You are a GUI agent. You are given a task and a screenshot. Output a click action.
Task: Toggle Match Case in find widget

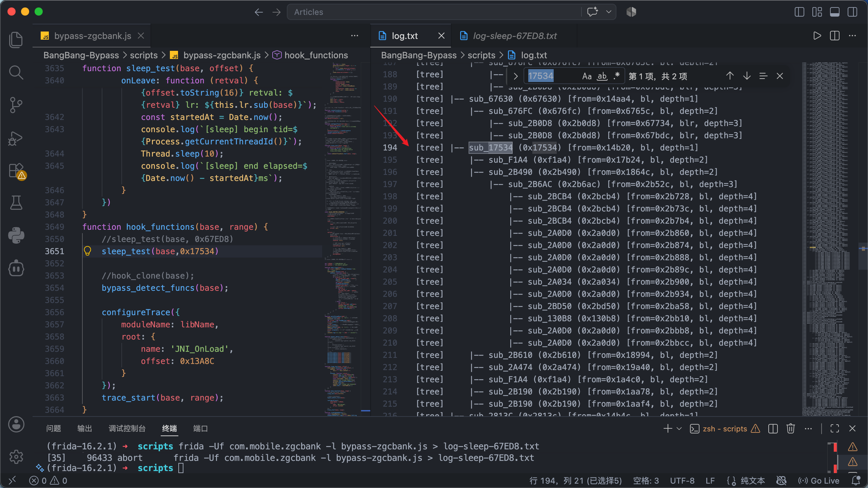click(x=587, y=76)
